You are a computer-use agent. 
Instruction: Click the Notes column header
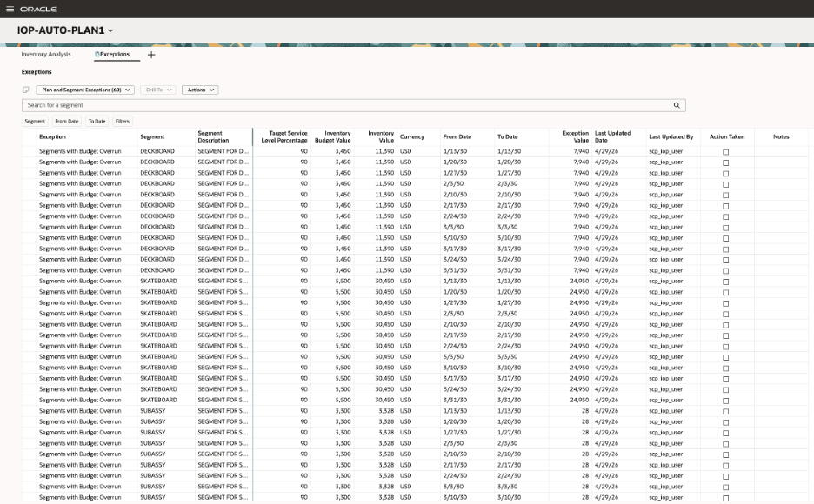(x=781, y=137)
